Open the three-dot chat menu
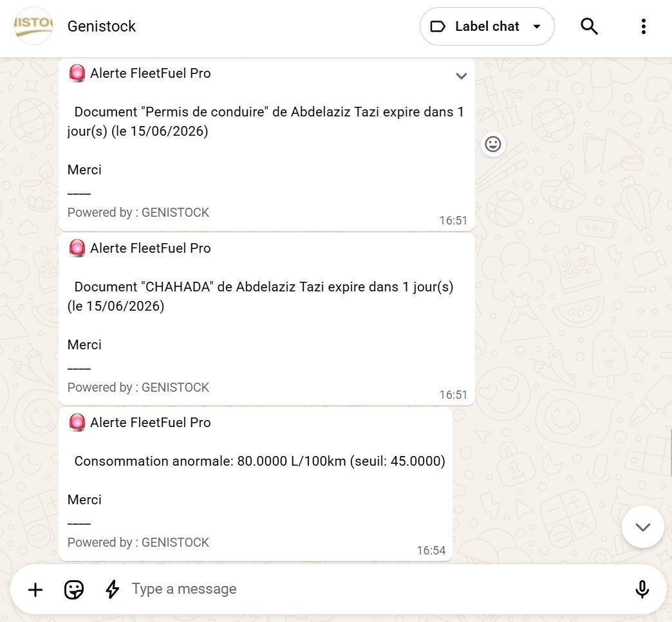 (643, 26)
